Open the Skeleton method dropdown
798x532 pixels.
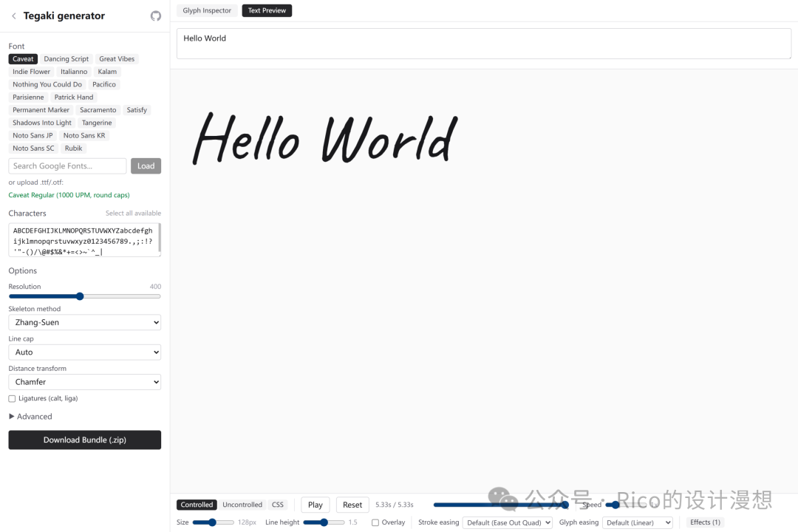coord(84,322)
